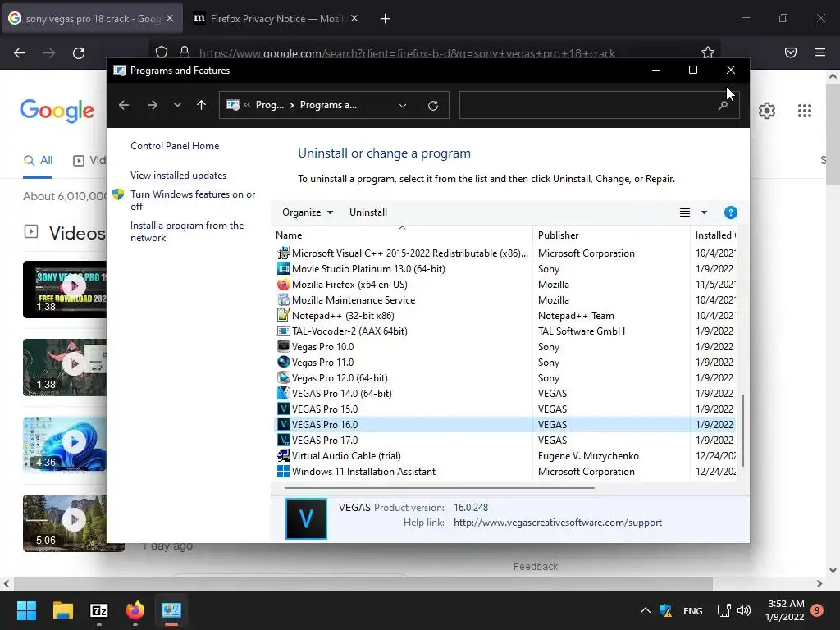
Task: Open a new Firefox tab
Action: (x=386, y=19)
